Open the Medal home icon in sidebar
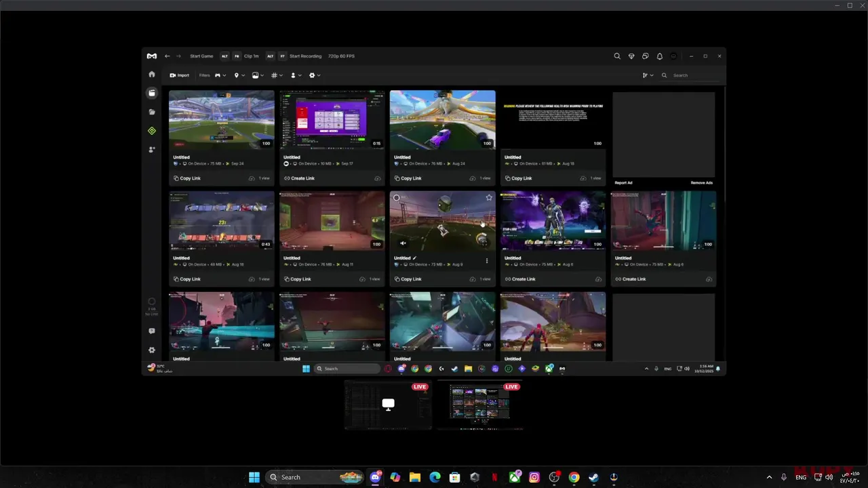The height and width of the screenshot is (488, 868). tap(152, 75)
